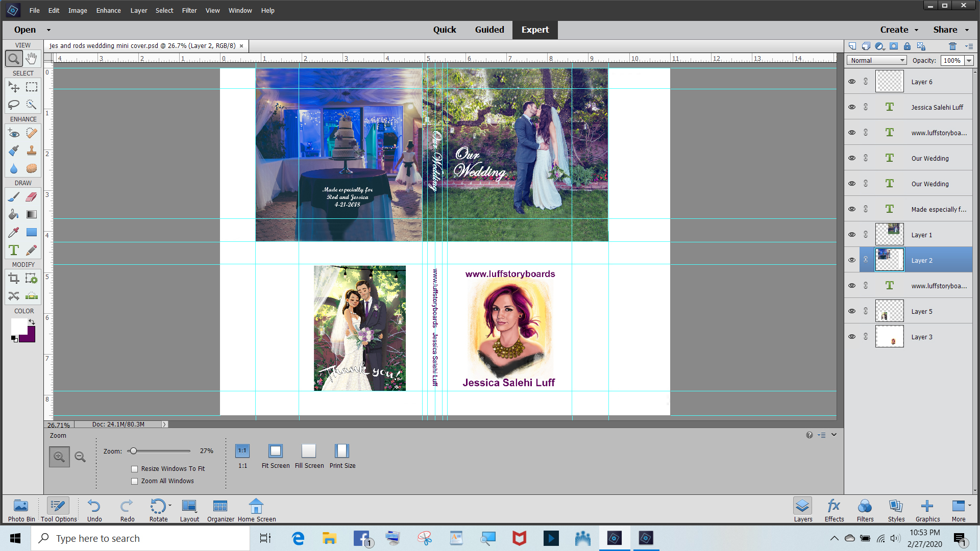Screen dimensions: 980x551
Task: Select the Clone Stamp tool
Action: (x=32, y=151)
